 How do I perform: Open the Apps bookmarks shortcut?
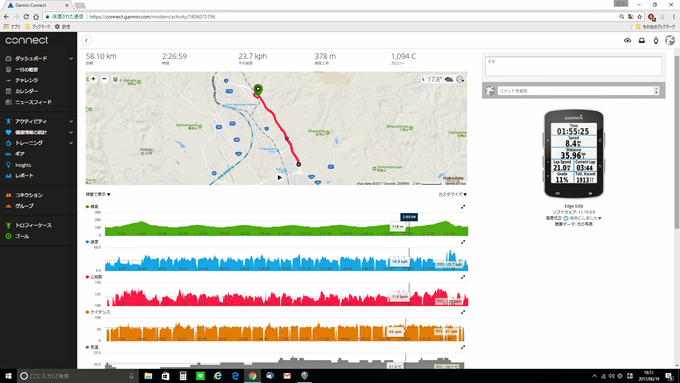click(x=12, y=26)
